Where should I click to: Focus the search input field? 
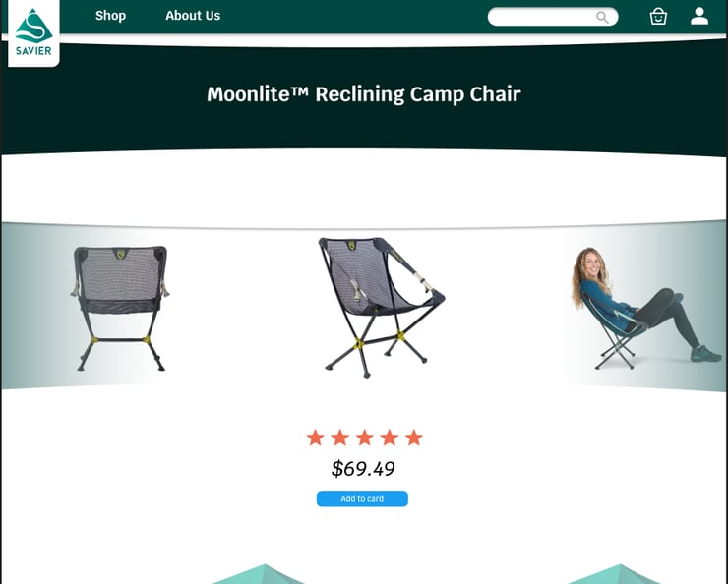(x=541, y=17)
